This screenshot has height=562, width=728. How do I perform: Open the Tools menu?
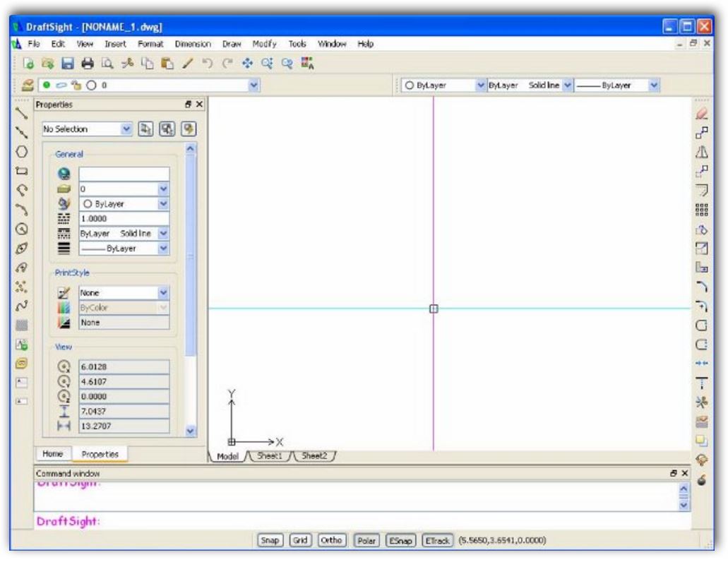pyautogui.click(x=297, y=44)
